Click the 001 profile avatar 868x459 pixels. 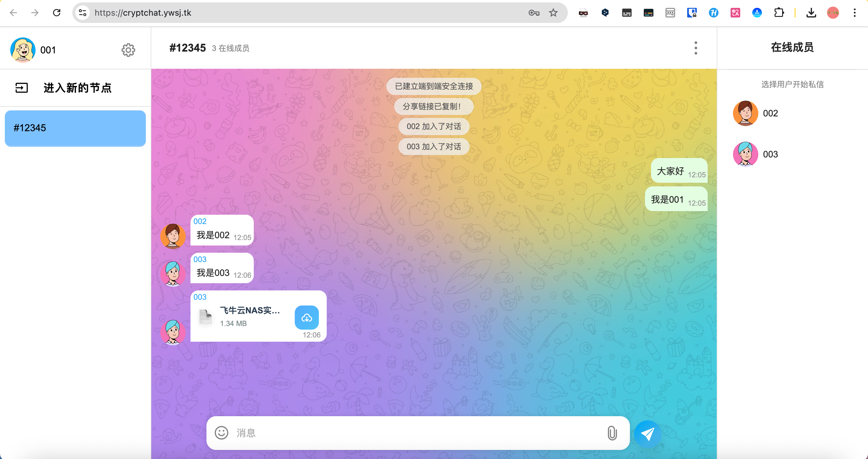tap(23, 50)
